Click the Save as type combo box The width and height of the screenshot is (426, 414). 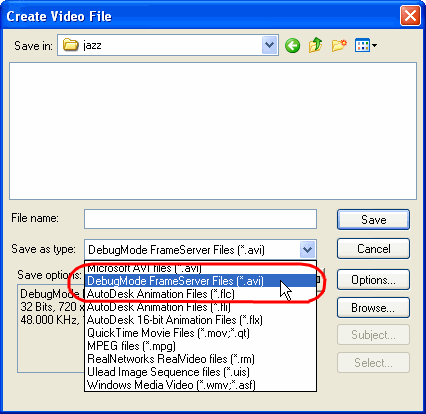(200, 250)
